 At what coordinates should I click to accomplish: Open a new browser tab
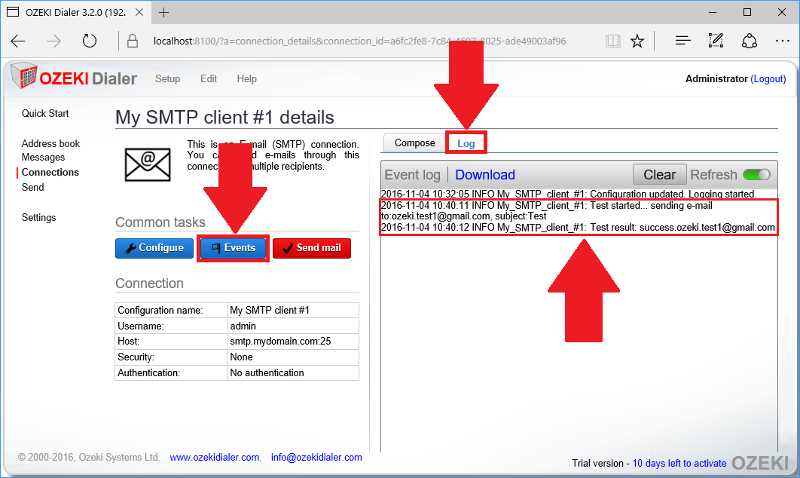tap(163, 12)
